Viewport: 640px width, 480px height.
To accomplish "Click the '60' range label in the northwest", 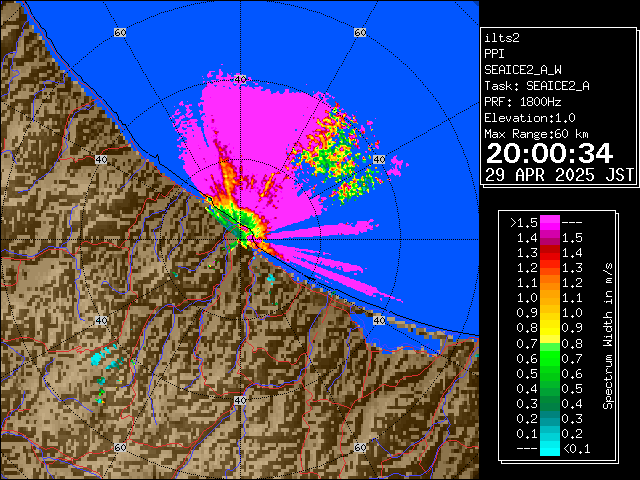I will [x=120, y=32].
